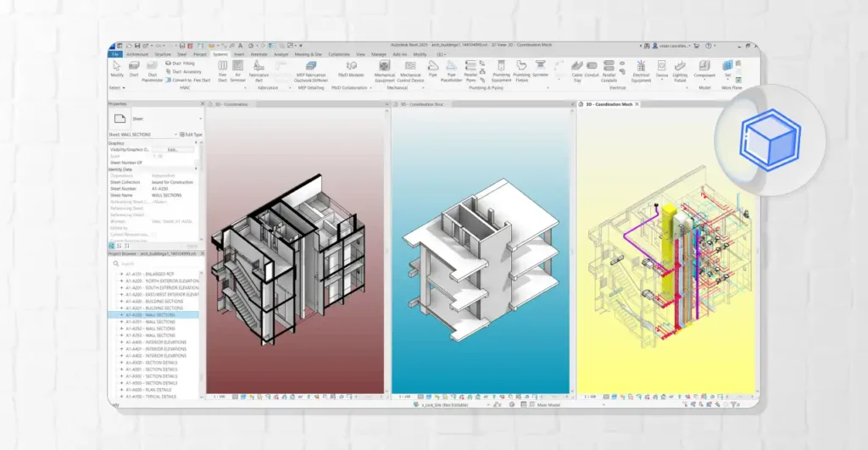Choose the Duct Placeholder tool
The image size is (868, 450).
click(153, 71)
